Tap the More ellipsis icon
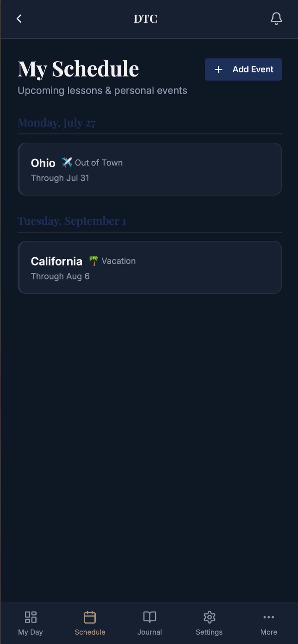Viewport: 298px width, 644px height. coord(269,617)
